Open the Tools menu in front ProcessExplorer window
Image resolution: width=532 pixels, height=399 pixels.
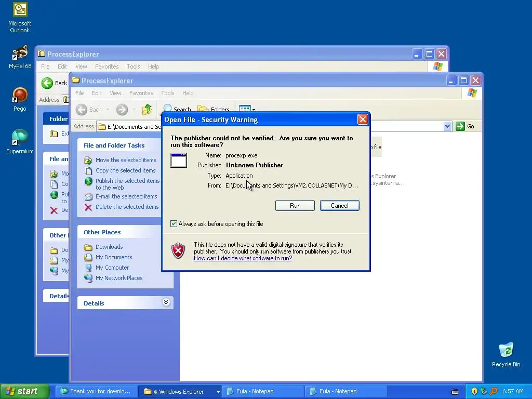(168, 93)
